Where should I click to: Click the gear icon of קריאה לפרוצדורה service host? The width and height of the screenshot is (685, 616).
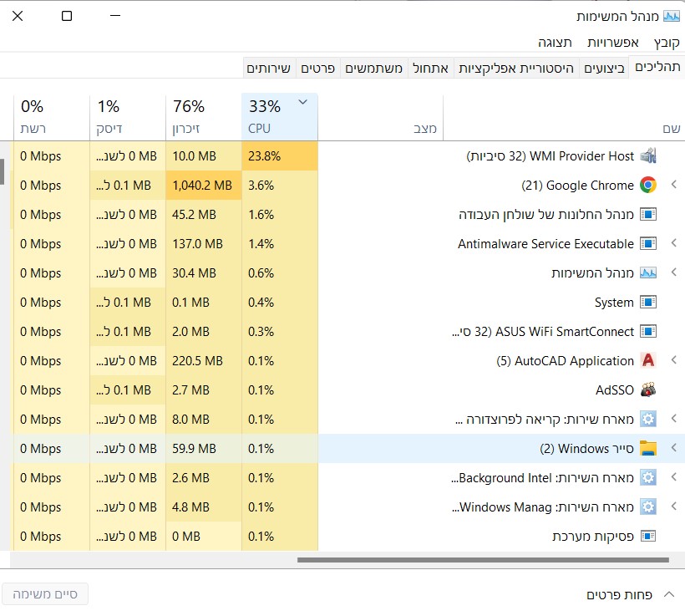tap(648, 419)
